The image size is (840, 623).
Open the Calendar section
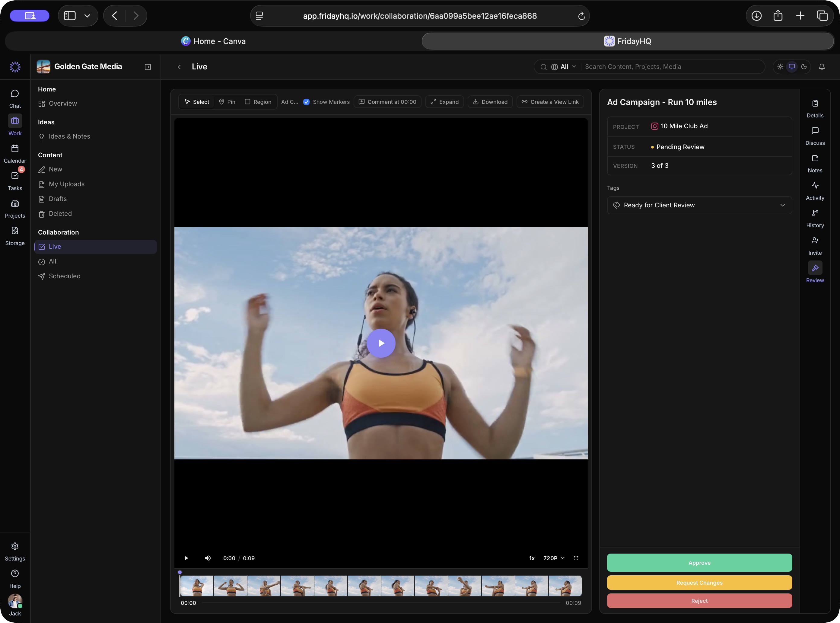pyautogui.click(x=15, y=154)
